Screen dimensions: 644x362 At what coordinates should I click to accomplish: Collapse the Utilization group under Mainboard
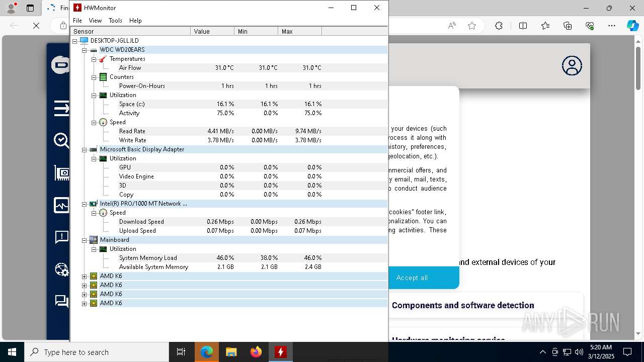click(x=94, y=249)
